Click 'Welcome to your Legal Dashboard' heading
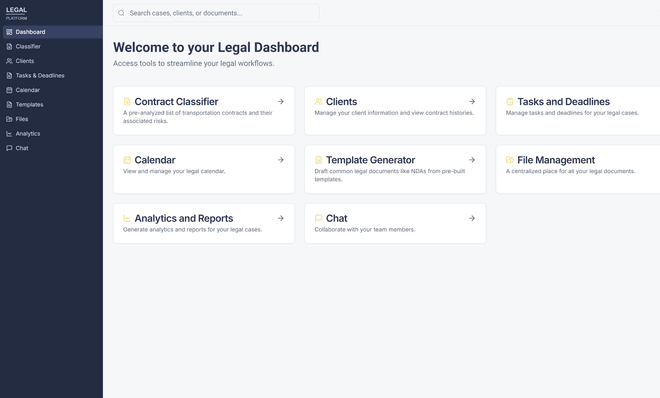This screenshot has width=660, height=398. tap(216, 48)
